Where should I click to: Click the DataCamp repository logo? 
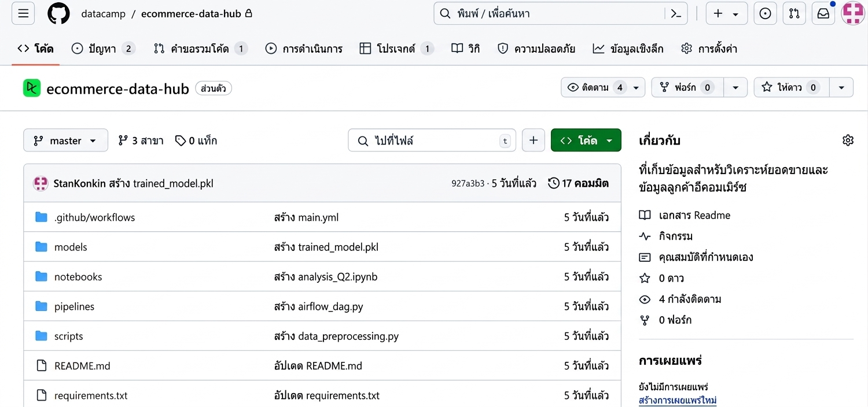point(32,88)
